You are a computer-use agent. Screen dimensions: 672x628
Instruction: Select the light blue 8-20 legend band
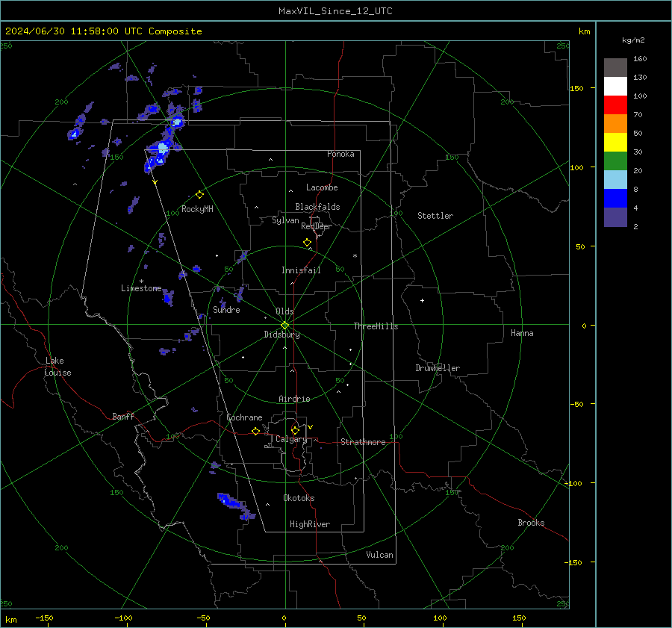click(615, 180)
